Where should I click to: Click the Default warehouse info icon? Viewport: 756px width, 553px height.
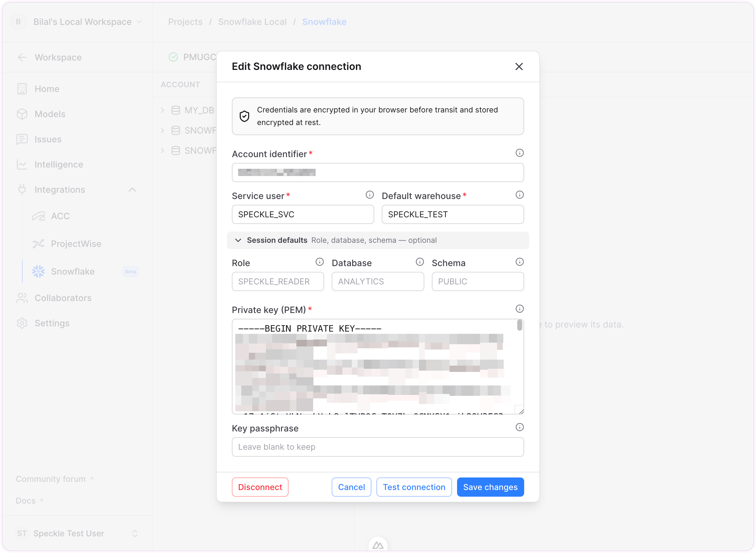tap(519, 195)
